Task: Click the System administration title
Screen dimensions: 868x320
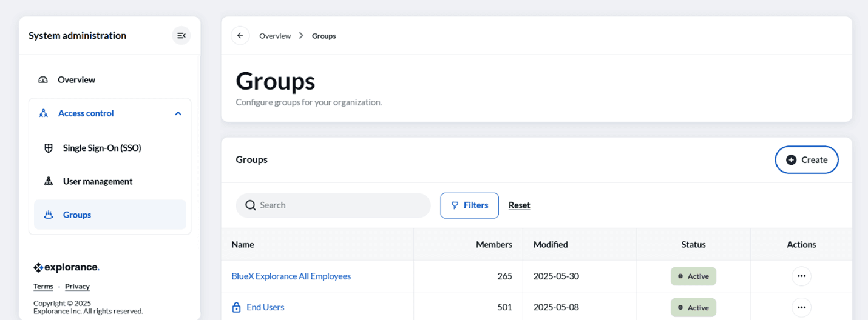Action: [78, 36]
